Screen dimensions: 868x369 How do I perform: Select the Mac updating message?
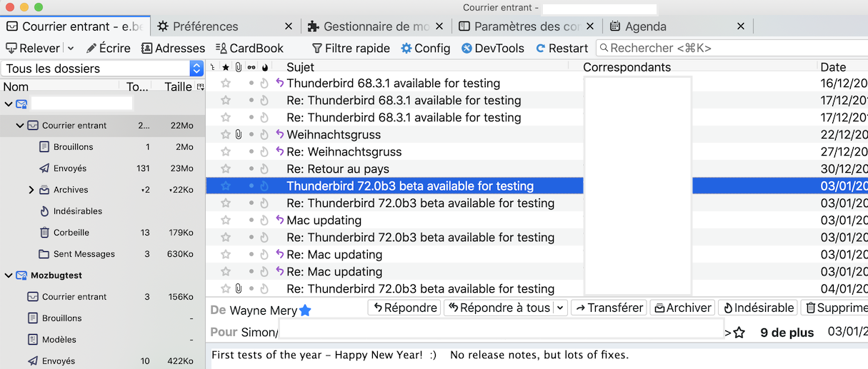(x=324, y=221)
